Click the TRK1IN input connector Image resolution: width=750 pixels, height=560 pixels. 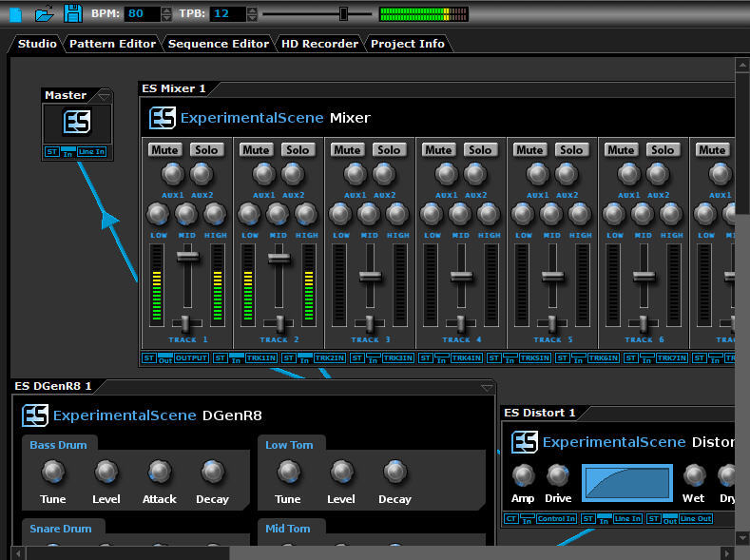pos(261,357)
